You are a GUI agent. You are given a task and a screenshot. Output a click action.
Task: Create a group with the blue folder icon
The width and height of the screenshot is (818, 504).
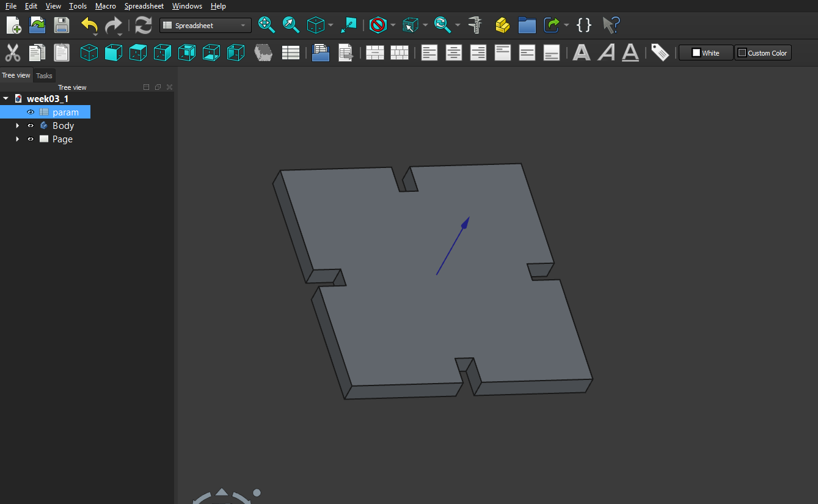point(527,25)
